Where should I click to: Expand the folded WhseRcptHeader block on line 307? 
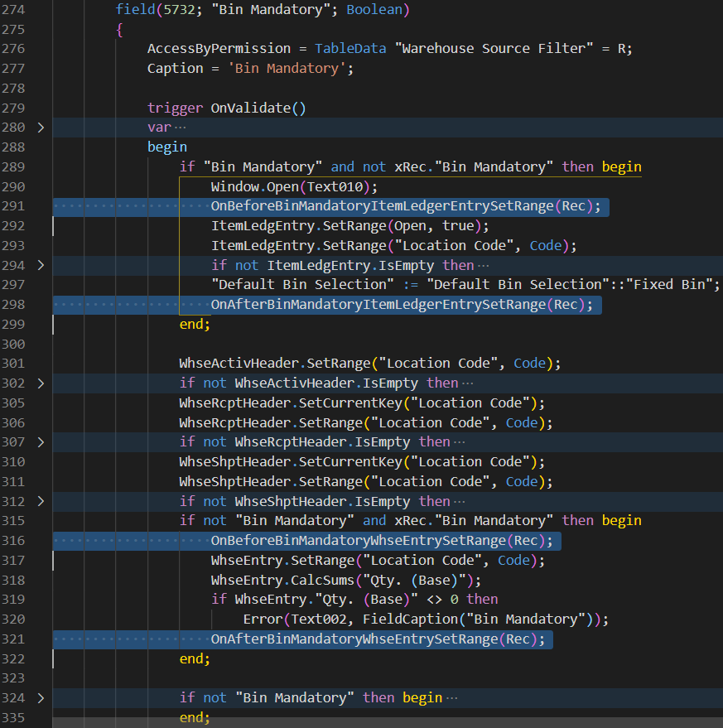coord(41,441)
